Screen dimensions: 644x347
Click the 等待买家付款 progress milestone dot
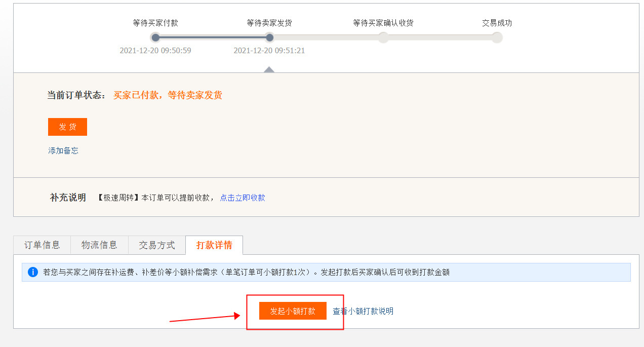[x=155, y=37]
